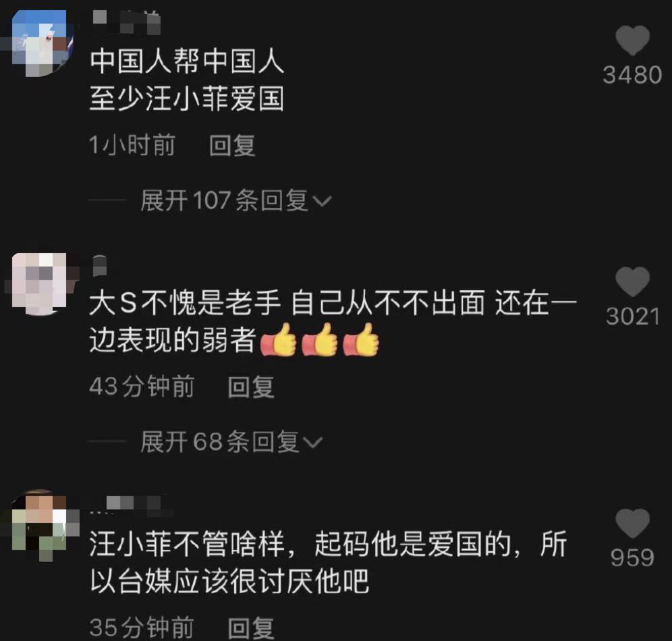Viewport: 672px width, 641px height.
Task: Like the comment with 3480 likes
Action: pos(633,40)
